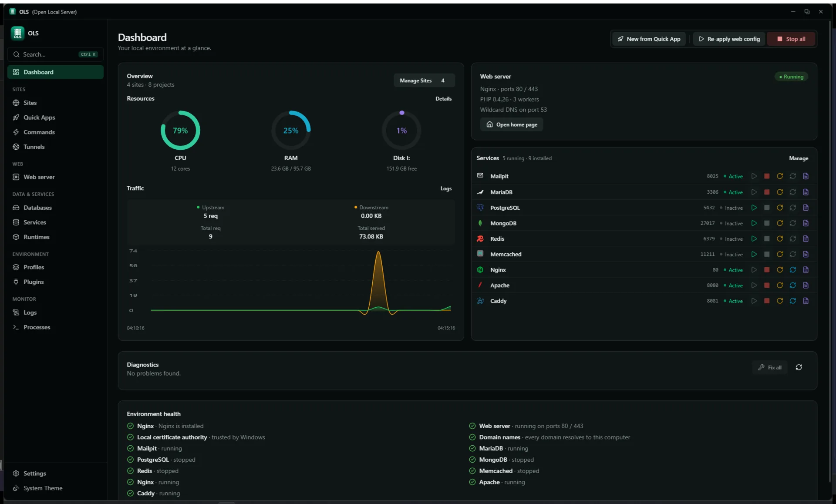
Task: Go to Databases in sidebar
Action: point(55,208)
